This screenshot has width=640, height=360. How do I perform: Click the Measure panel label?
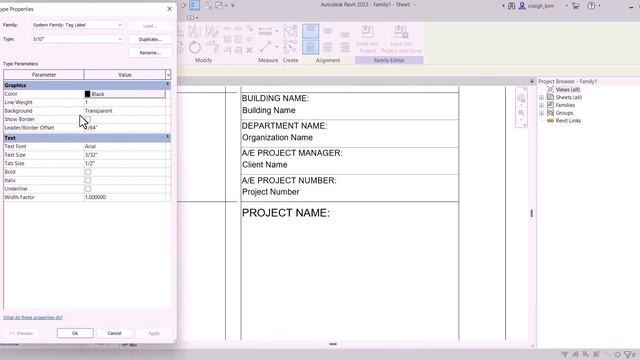pyautogui.click(x=268, y=60)
